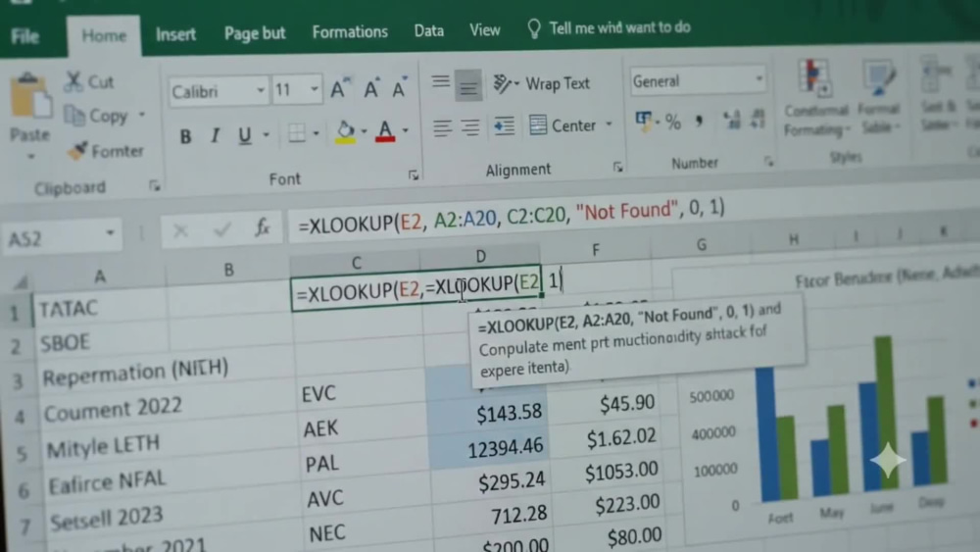
Task: Toggle Bold formatting
Action: (x=185, y=136)
